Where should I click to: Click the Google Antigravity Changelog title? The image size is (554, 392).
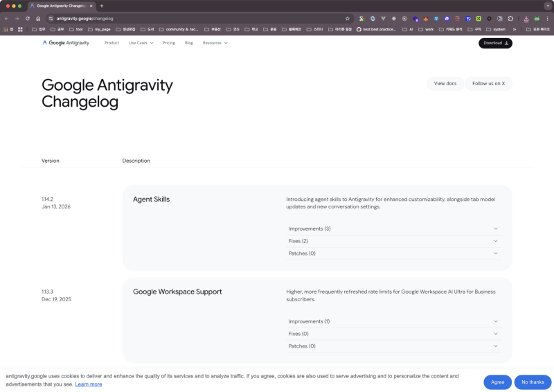coord(107,93)
